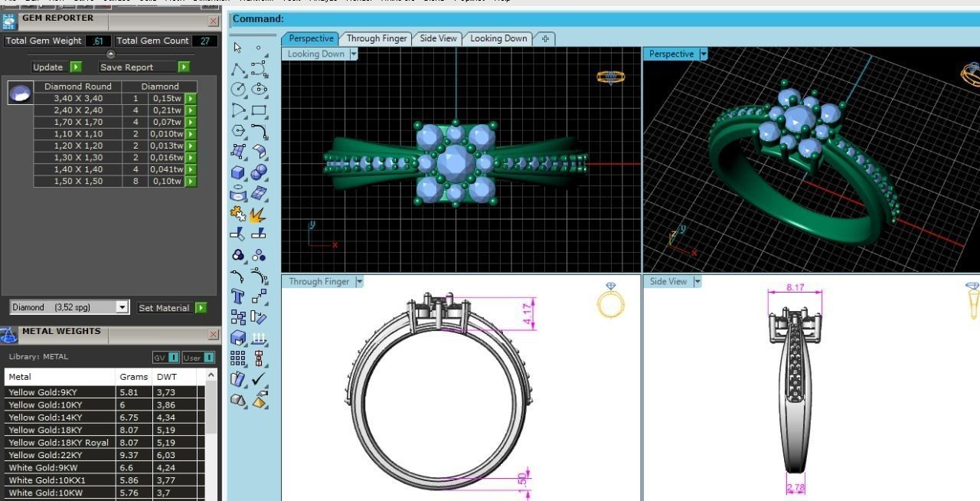Click the Total Gem Count value 27
Screen dimensions: 980x501
pyautogui.click(x=204, y=41)
